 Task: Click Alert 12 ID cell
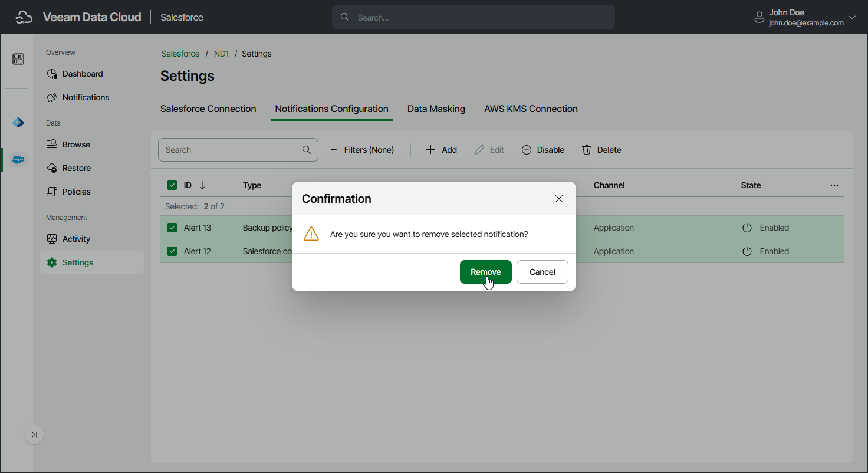[x=198, y=251]
